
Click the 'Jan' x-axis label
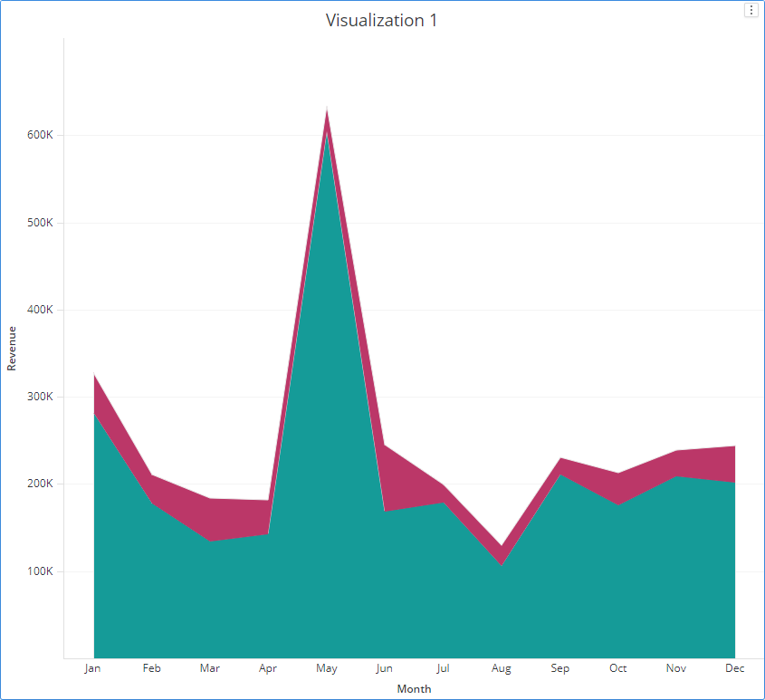pyautogui.click(x=92, y=668)
